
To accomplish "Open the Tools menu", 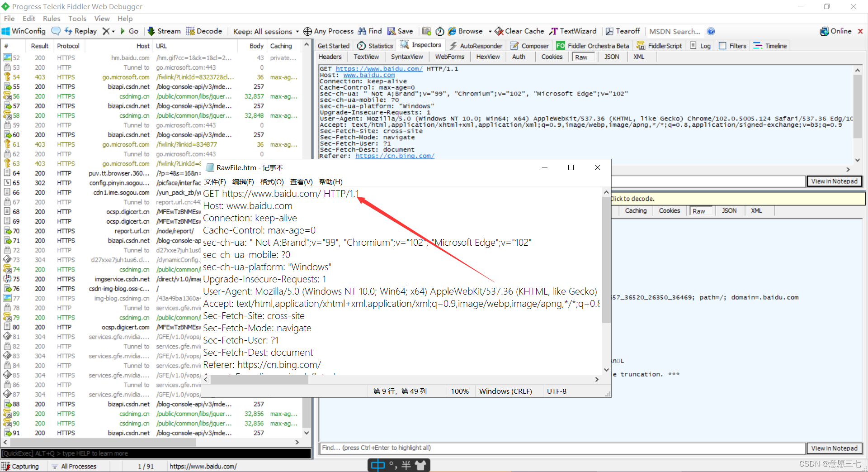I will [x=77, y=19].
